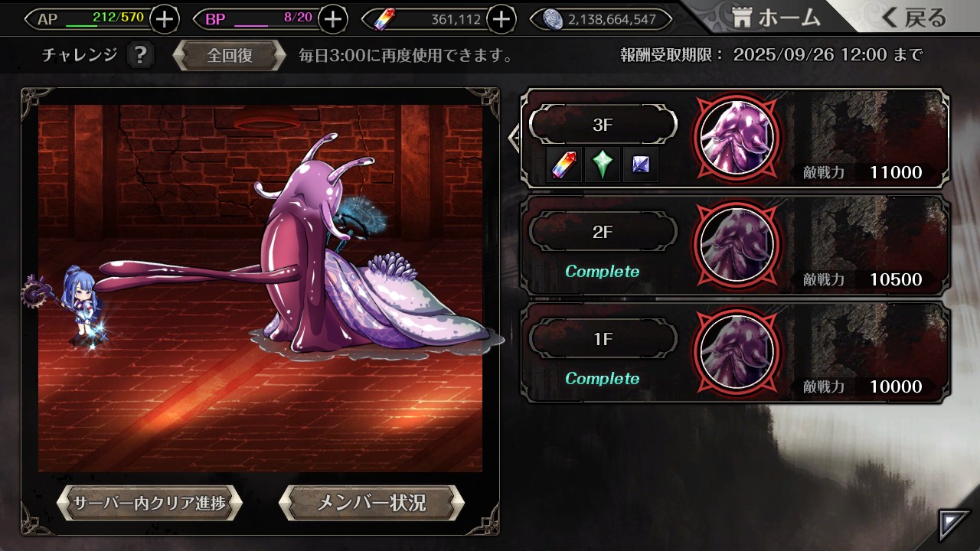Buy more rainbow crystals via plus icon

(x=501, y=19)
